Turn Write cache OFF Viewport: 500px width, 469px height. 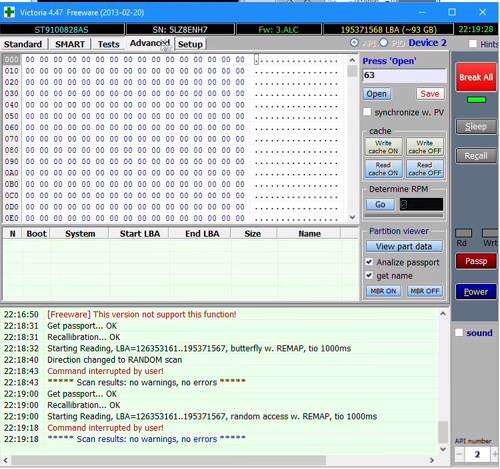[425, 147]
